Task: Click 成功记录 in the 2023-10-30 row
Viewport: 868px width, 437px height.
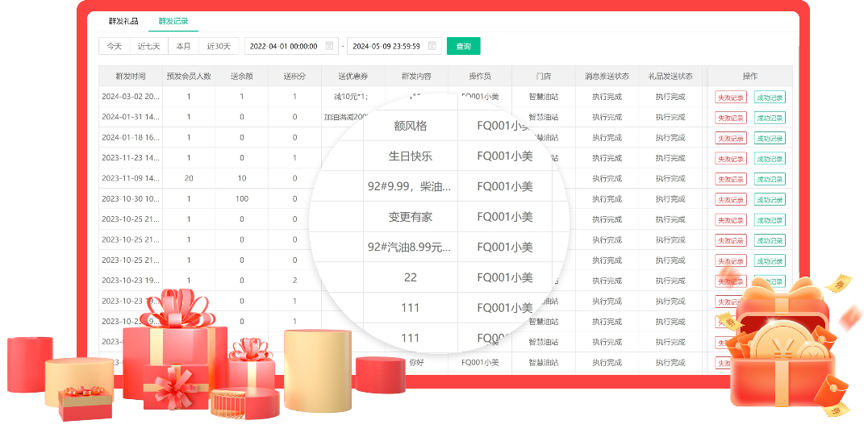Action: pos(770,199)
